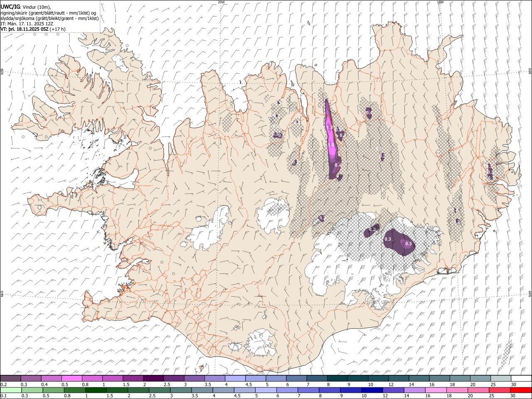Select the palest green bottom-row swatch labeled 0.1

pyautogui.click(x=11, y=390)
